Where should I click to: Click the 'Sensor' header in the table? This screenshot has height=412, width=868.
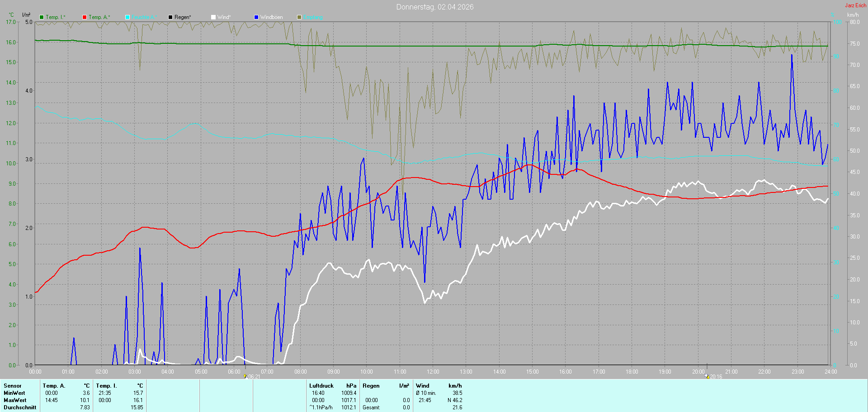click(x=13, y=386)
